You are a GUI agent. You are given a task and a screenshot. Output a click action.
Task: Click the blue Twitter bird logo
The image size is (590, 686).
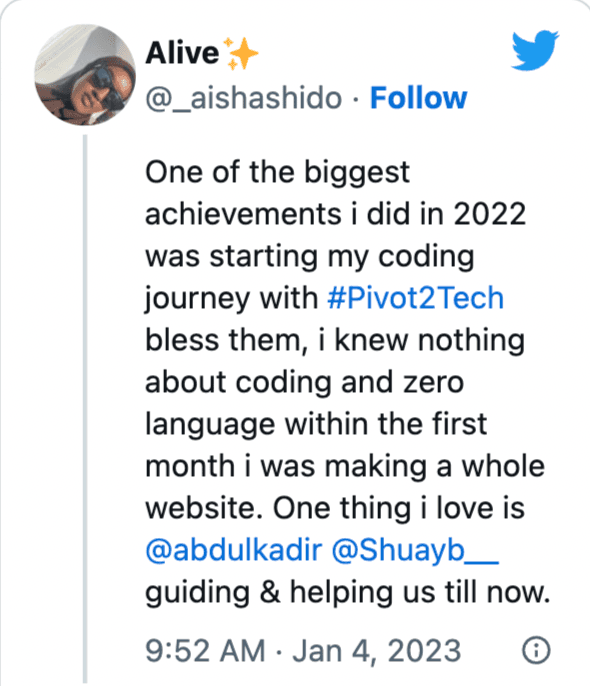click(x=535, y=50)
